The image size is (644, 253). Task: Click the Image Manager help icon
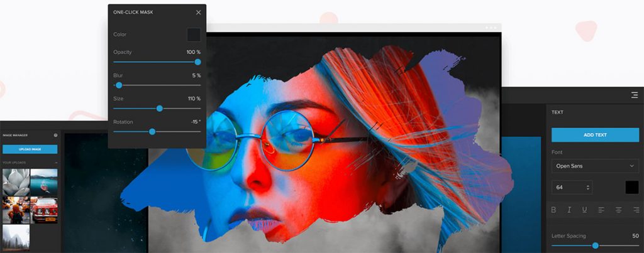55,135
